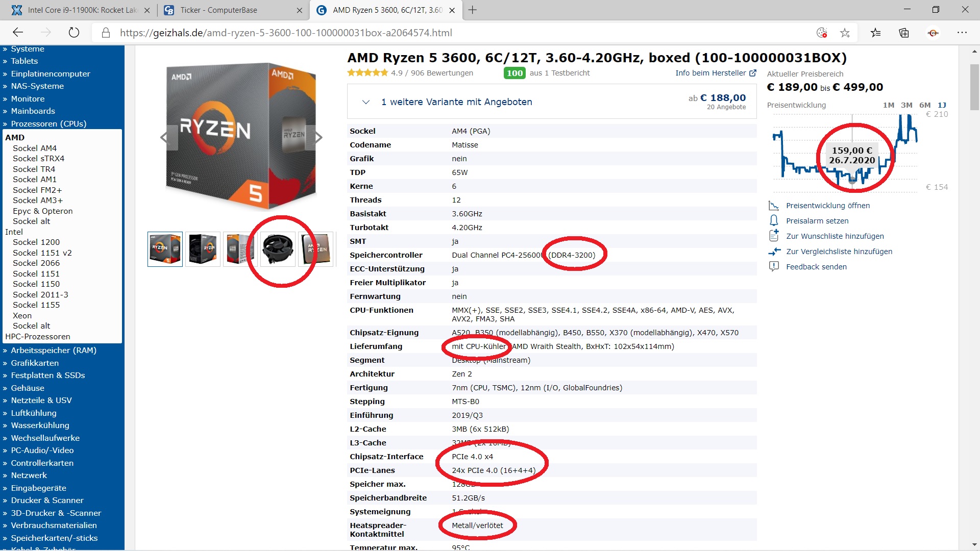Click the Feedback senden icon
Image resolution: width=980 pixels, height=551 pixels.
pos(774,266)
